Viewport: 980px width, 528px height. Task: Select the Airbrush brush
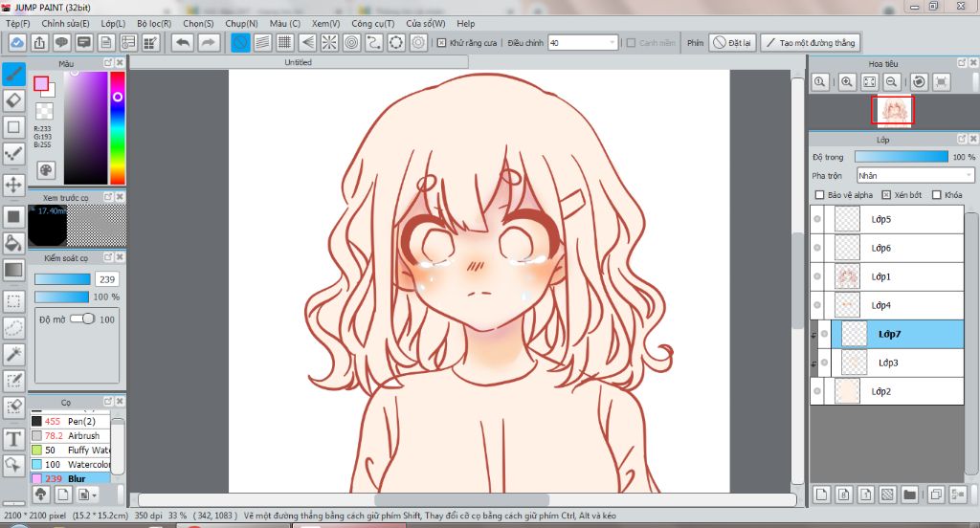click(x=71, y=435)
